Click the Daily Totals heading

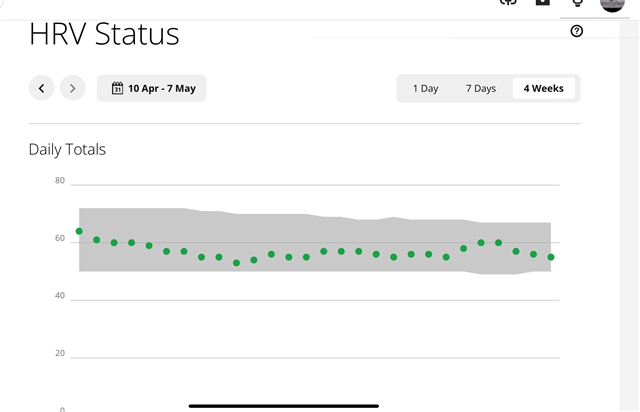point(67,149)
